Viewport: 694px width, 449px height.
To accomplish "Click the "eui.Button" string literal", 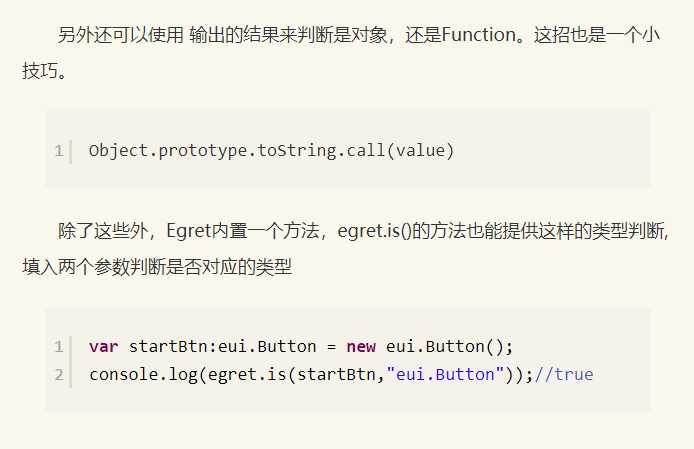I will 445,375.
